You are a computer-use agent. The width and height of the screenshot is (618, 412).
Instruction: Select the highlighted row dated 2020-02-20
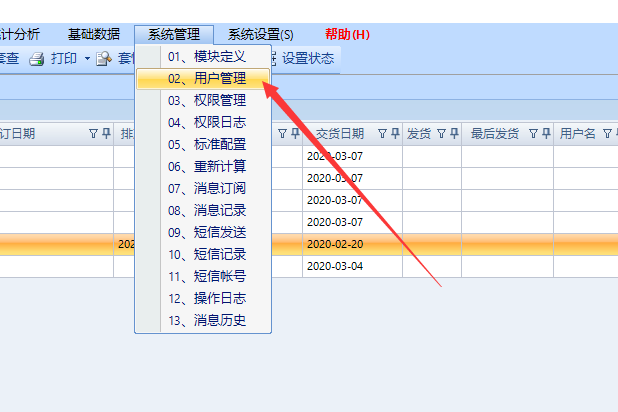[334, 244]
